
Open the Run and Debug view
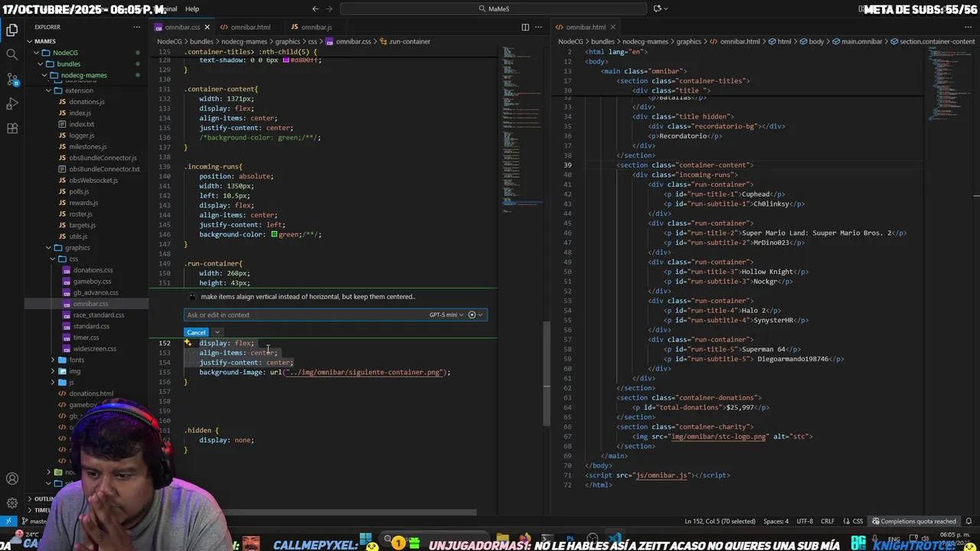(12, 103)
